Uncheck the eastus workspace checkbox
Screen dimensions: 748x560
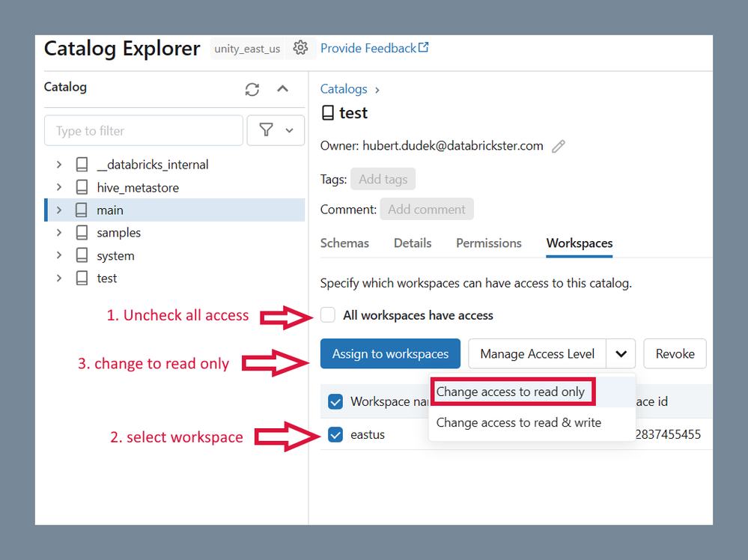point(335,434)
